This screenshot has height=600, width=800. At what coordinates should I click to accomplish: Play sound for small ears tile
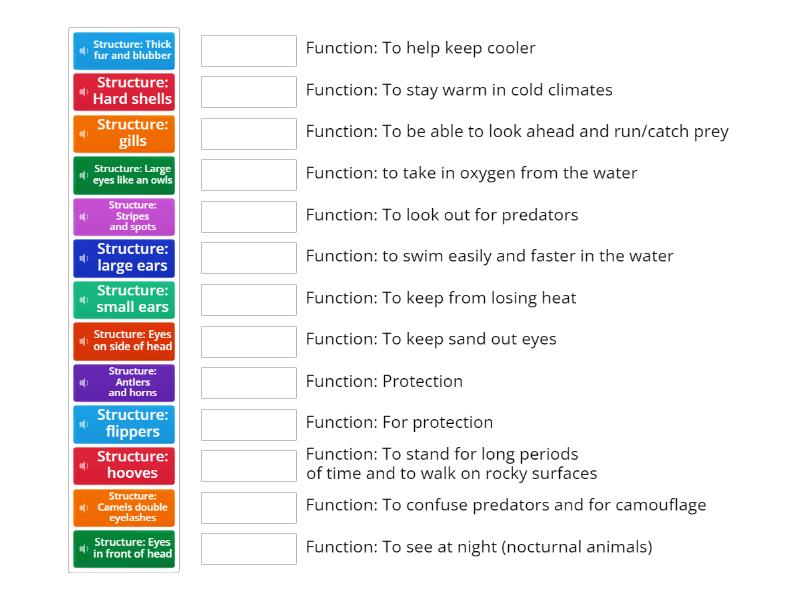84,300
